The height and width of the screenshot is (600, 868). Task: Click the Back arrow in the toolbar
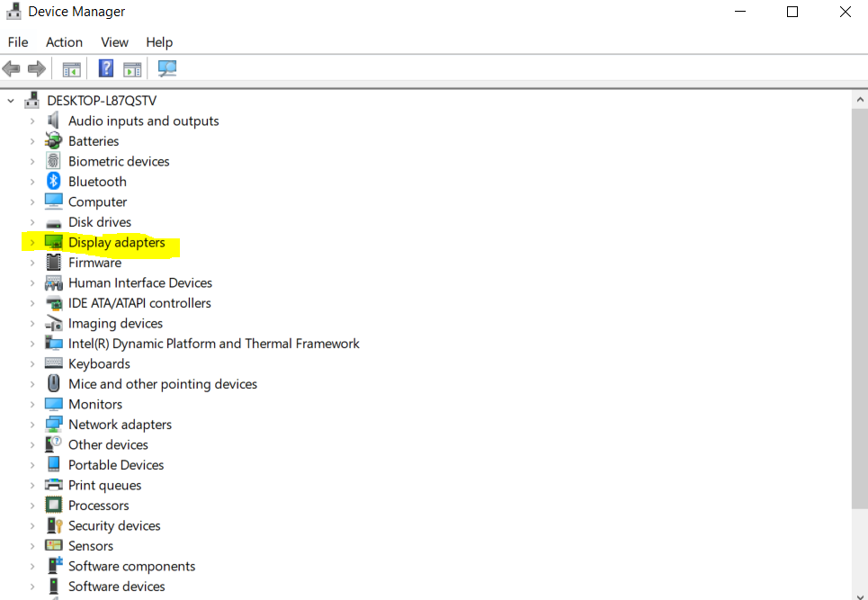(x=12, y=68)
